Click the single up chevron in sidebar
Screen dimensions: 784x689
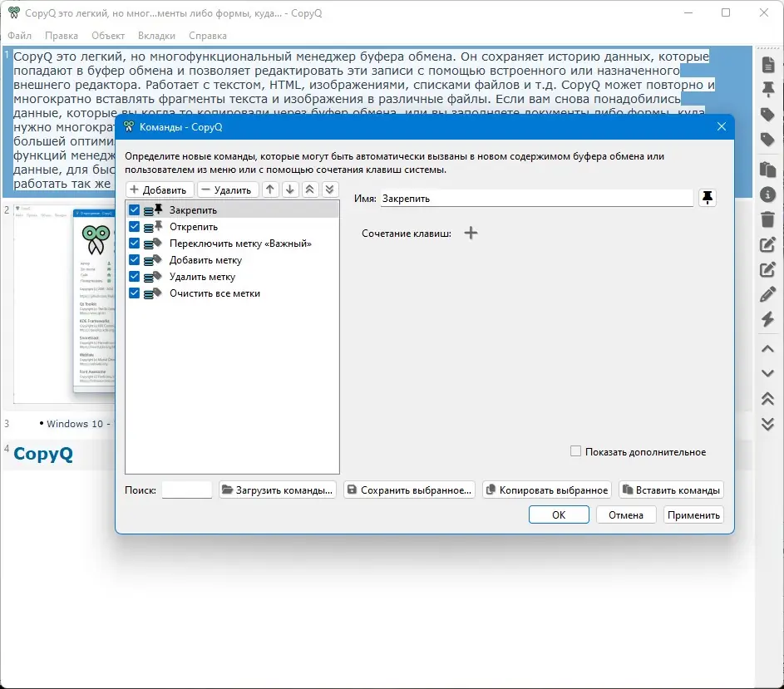point(768,349)
